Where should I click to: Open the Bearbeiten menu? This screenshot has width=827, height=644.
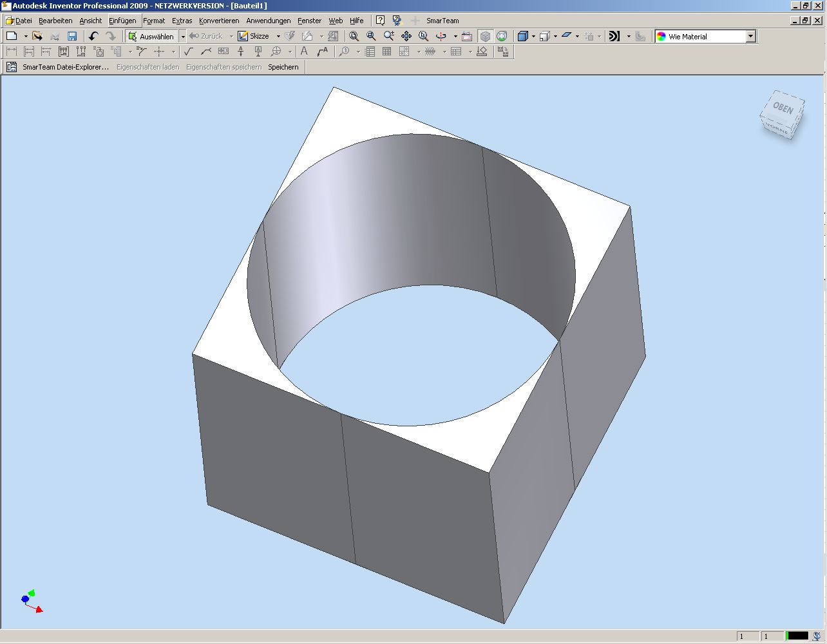(55, 21)
